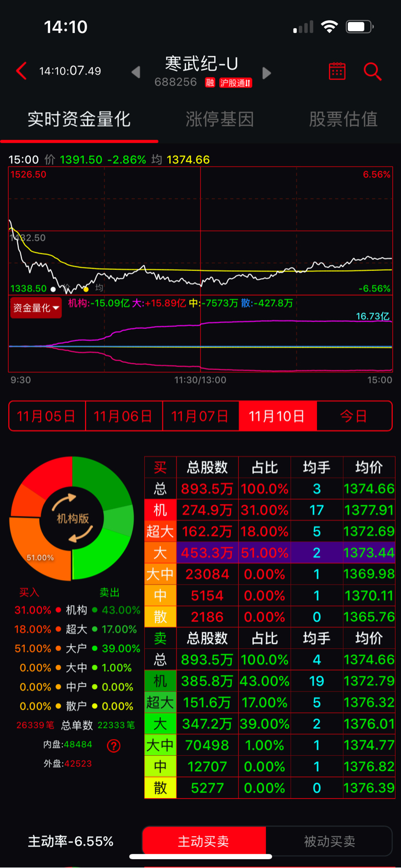Tap legend row 机构

click(x=77, y=610)
